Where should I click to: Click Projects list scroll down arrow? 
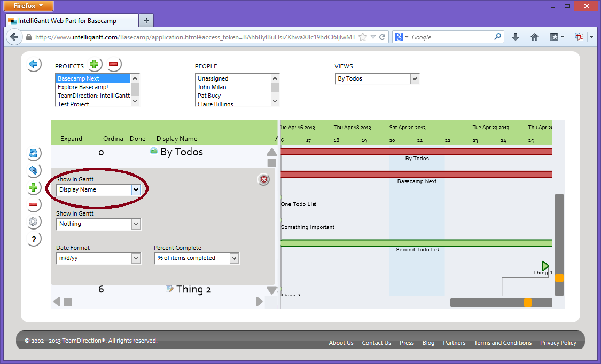click(135, 101)
